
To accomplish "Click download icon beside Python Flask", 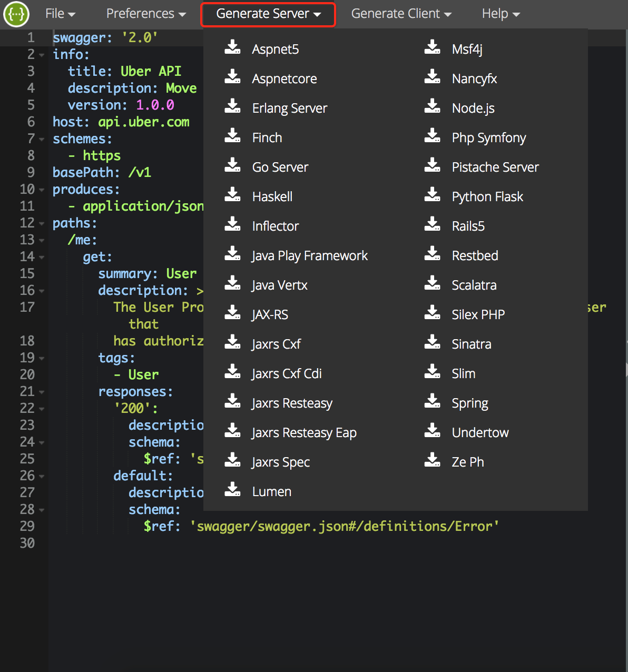I will 433,195.
